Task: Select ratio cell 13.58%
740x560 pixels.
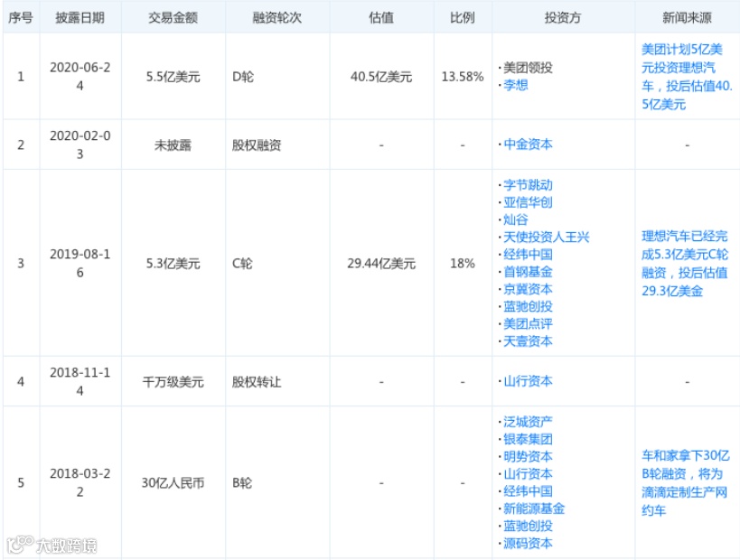Action: (462, 77)
